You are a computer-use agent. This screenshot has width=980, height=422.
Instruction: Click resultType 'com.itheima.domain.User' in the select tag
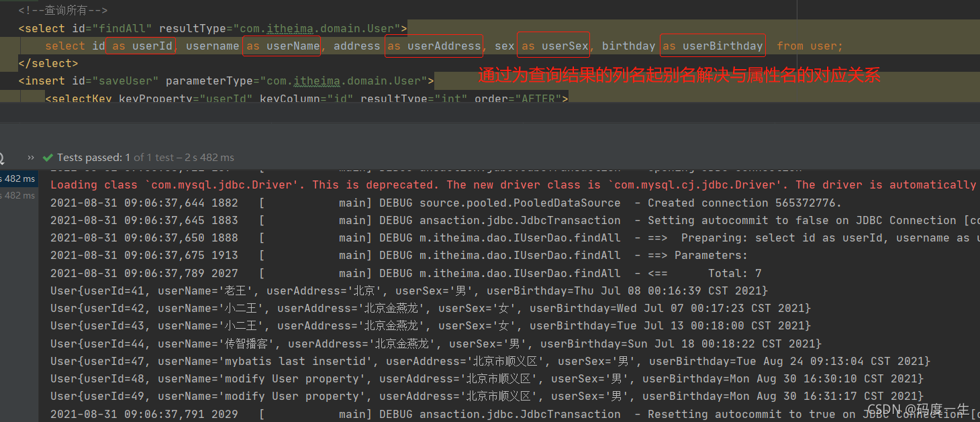point(280,28)
